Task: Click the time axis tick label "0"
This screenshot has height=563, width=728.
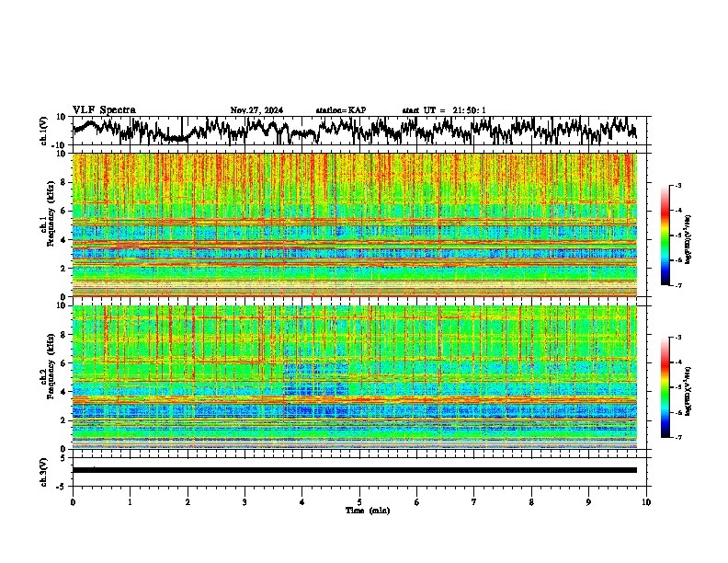Action: coord(73,502)
